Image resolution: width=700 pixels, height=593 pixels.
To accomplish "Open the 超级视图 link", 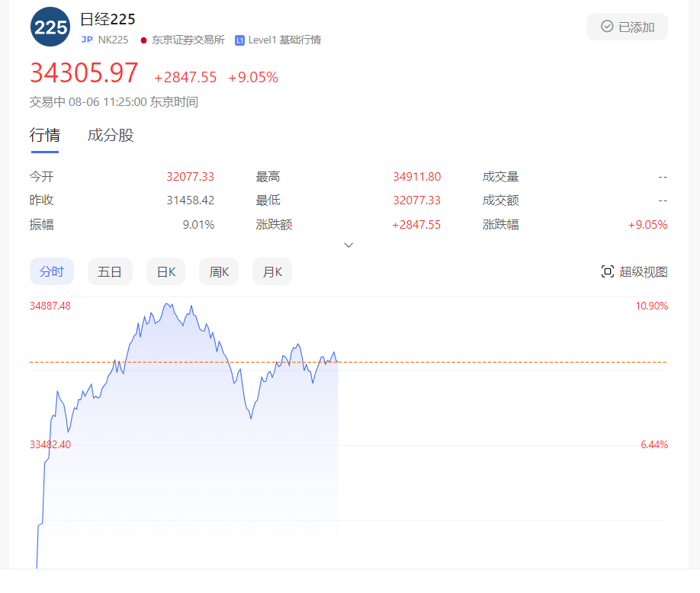I will [x=643, y=271].
